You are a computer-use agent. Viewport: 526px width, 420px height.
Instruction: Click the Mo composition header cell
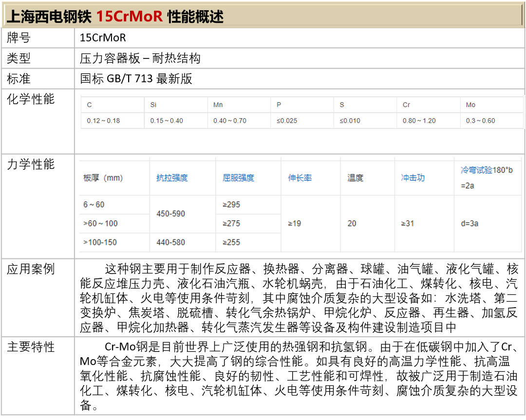click(x=470, y=105)
